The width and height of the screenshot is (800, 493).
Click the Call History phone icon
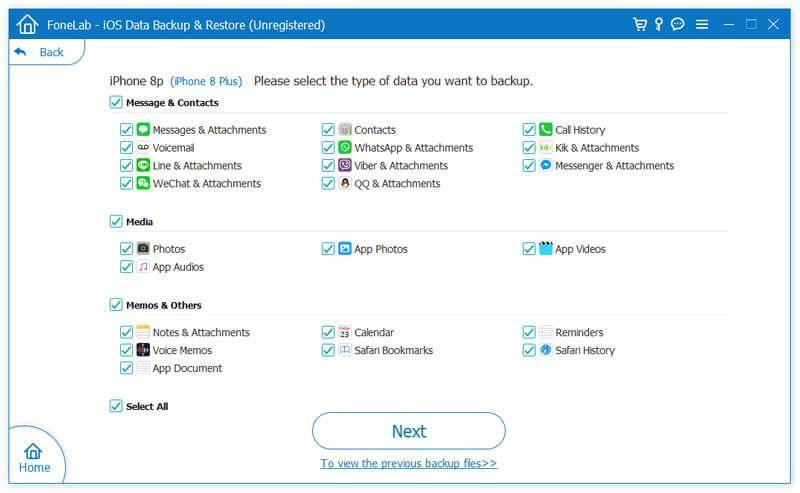point(546,129)
